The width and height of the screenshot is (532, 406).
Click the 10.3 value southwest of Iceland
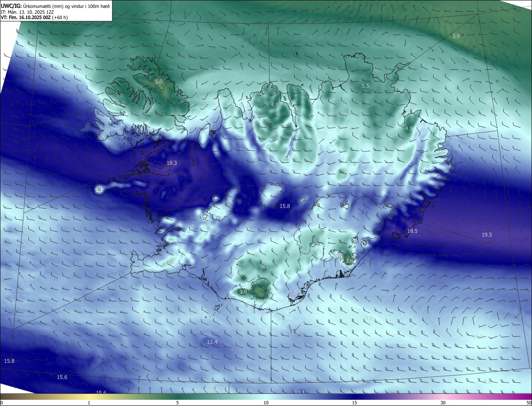(x=144, y=316)
